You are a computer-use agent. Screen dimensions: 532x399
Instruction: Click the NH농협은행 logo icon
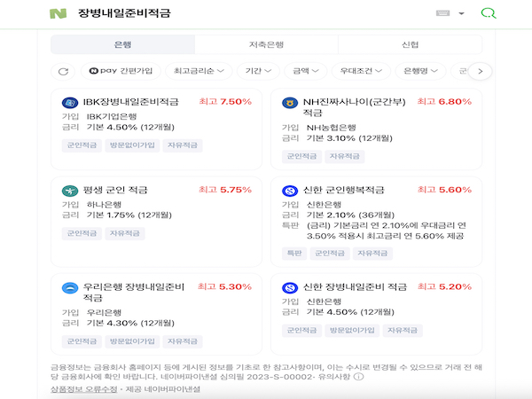(x=290, y=103)
